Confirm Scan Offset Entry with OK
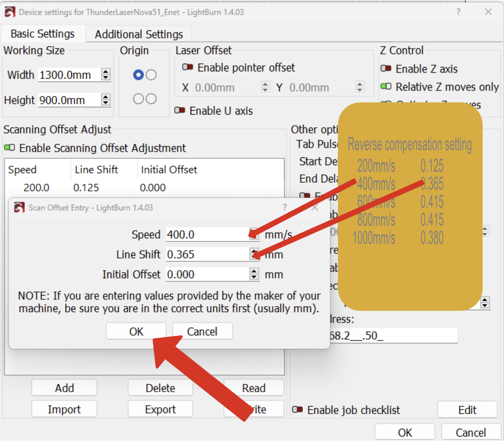Viewport: 504px width, 441px height. click(x=137, y=331)
